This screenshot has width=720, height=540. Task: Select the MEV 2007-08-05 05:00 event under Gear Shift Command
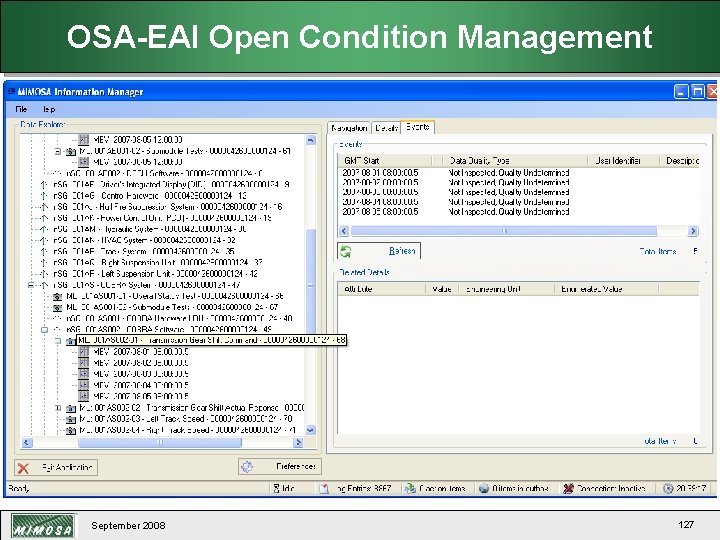pos(141,396)
